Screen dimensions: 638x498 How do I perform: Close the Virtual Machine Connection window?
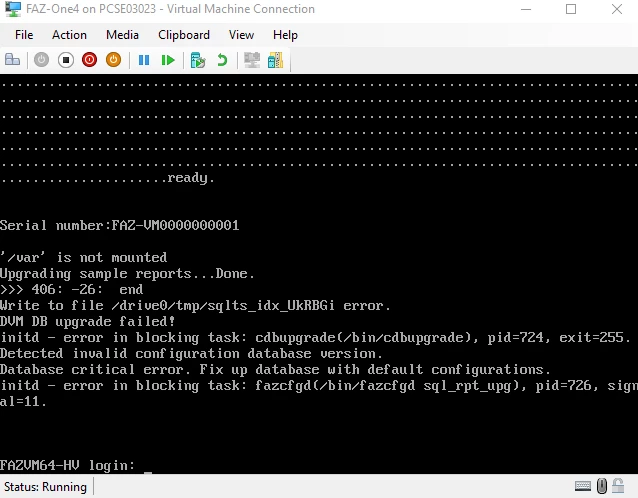tap(617, 9)
